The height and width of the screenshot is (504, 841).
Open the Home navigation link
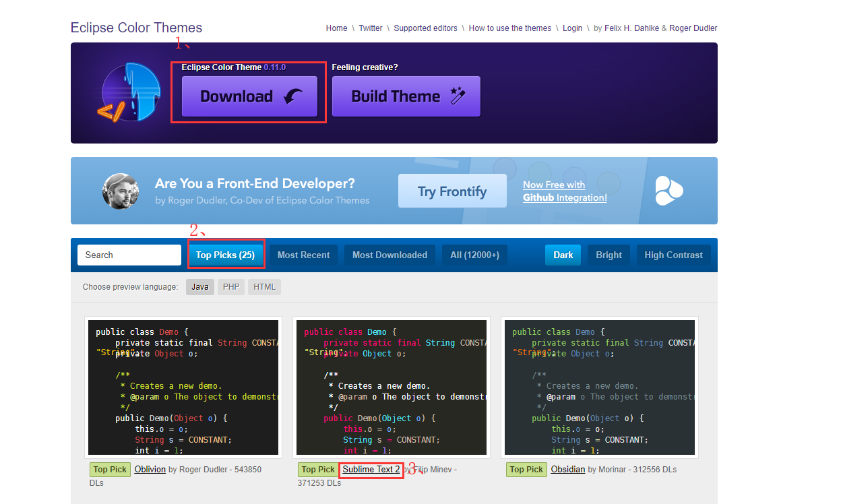pyautogui.click(x=336, y=28)
